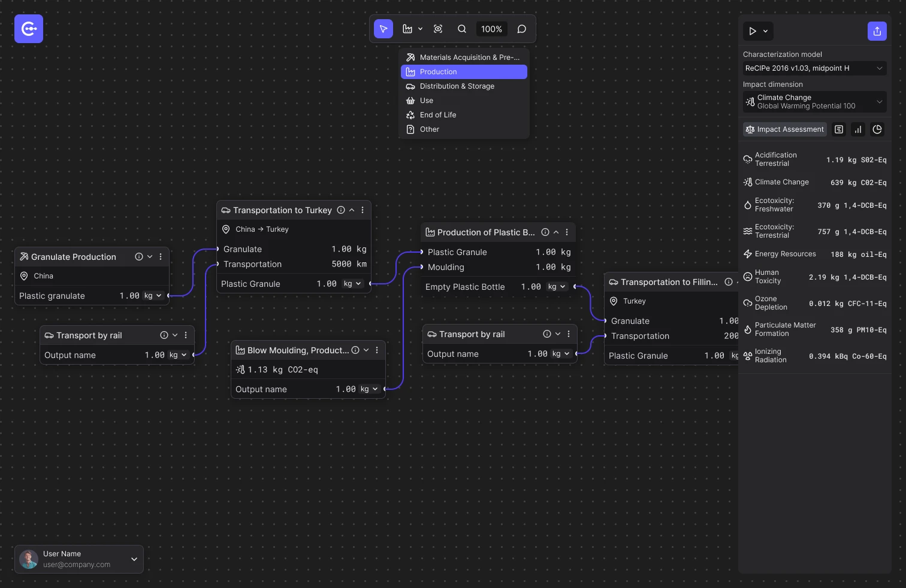Click Ecotoxicity: Freshwater row

click(815, 205)
